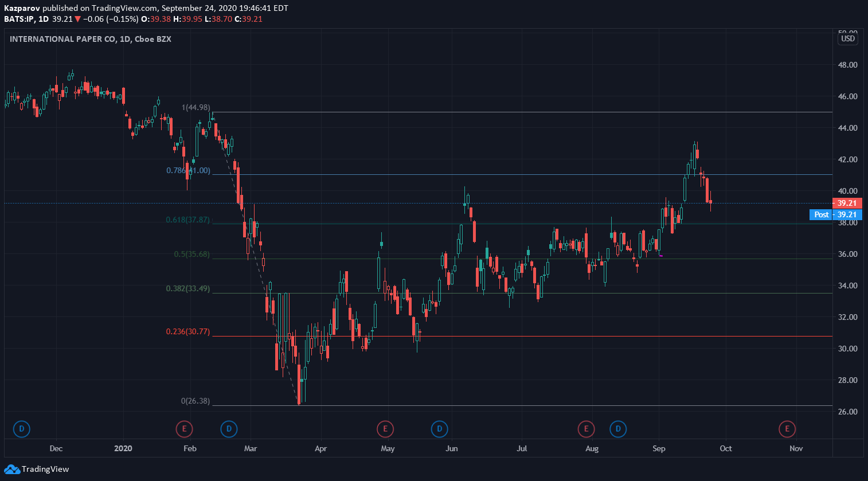This screenshot has height=481, width=868.
Task: Click the dividend marker in mid-February
Action: [x=229, y=429]
